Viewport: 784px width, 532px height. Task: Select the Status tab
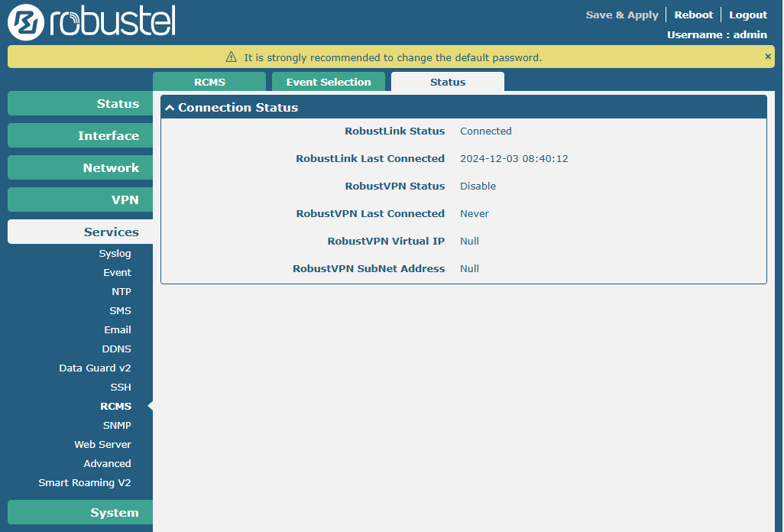click(448, 82)
